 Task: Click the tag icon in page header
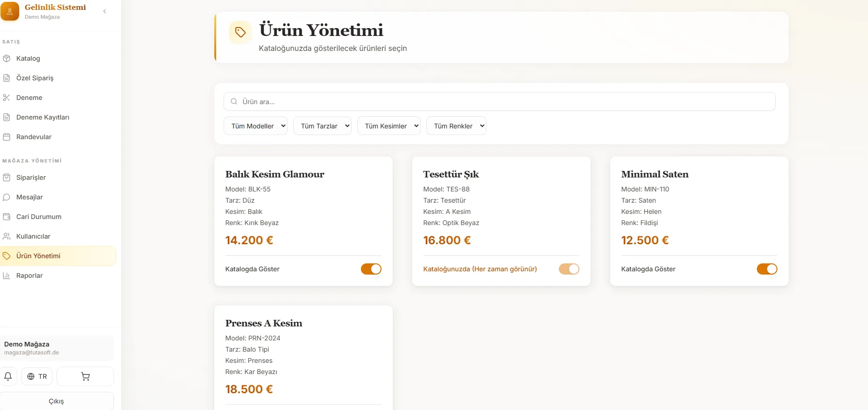pyautogui.click(x=240, y=32)
